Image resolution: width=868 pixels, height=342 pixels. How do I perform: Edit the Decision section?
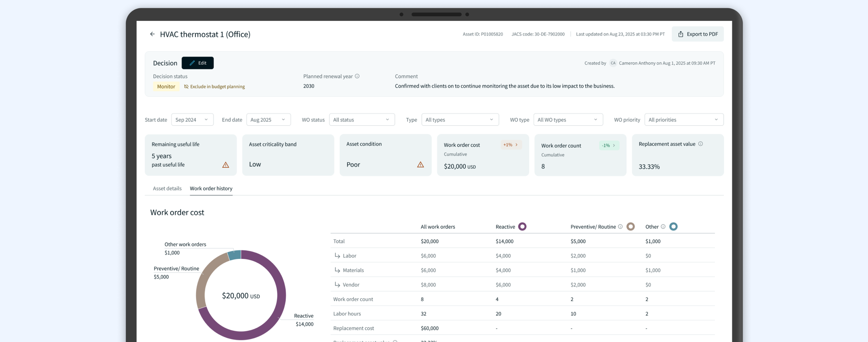[198, 63]
